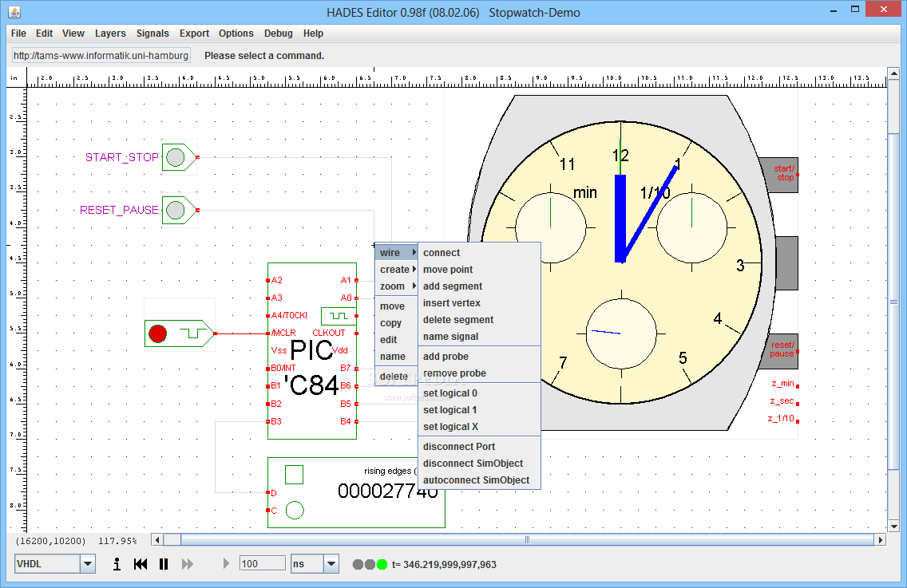Click the green status indicator light
This screenshot has width=907, height=588.
click(382, 564)
